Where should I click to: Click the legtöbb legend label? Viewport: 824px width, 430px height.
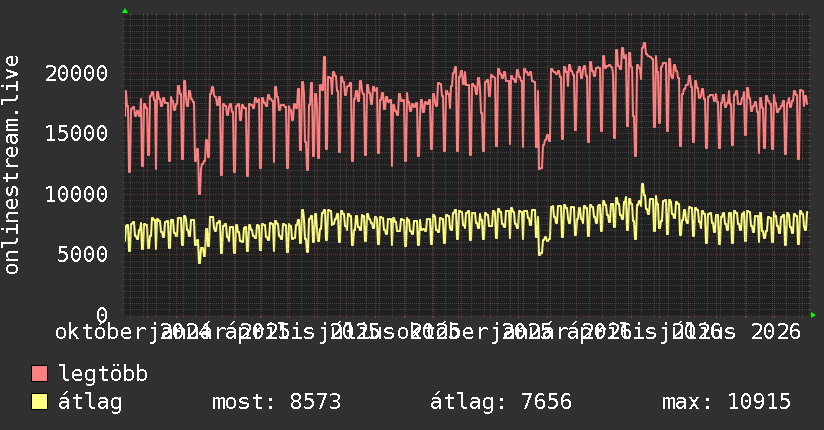(103, 374)
